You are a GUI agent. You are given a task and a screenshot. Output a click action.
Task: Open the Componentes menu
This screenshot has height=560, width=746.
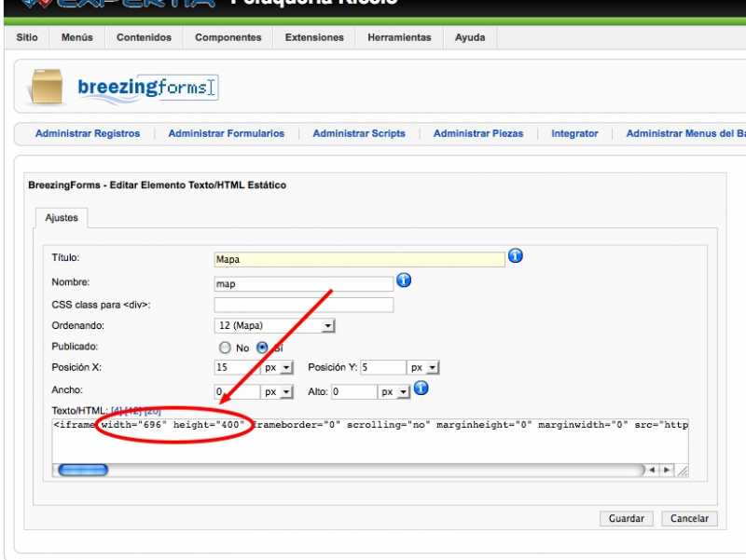tap(228, 37)
